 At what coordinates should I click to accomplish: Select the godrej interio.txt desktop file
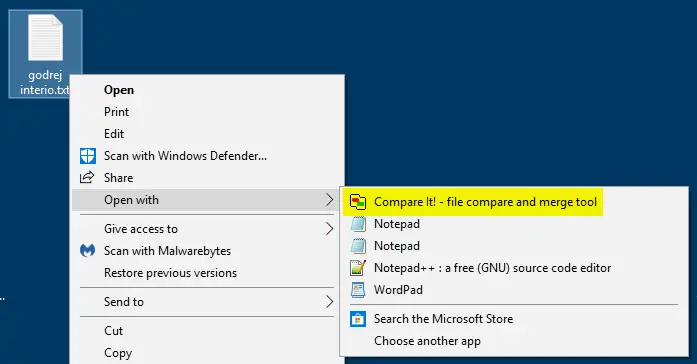(45, 54)
